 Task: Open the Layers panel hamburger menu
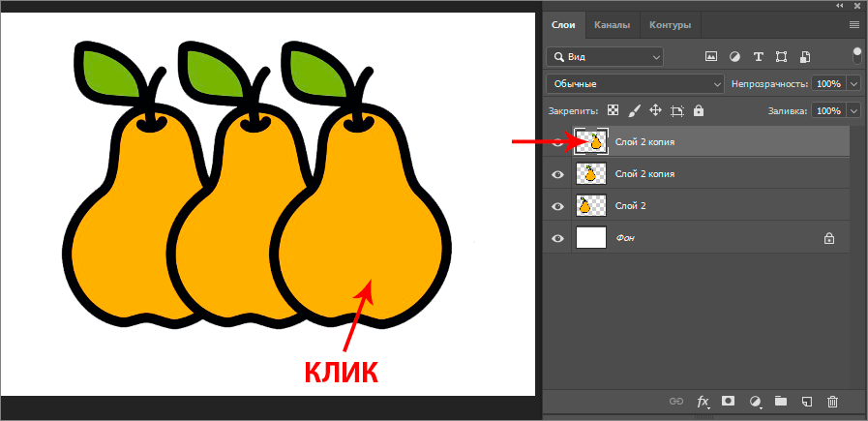(854, 24)
